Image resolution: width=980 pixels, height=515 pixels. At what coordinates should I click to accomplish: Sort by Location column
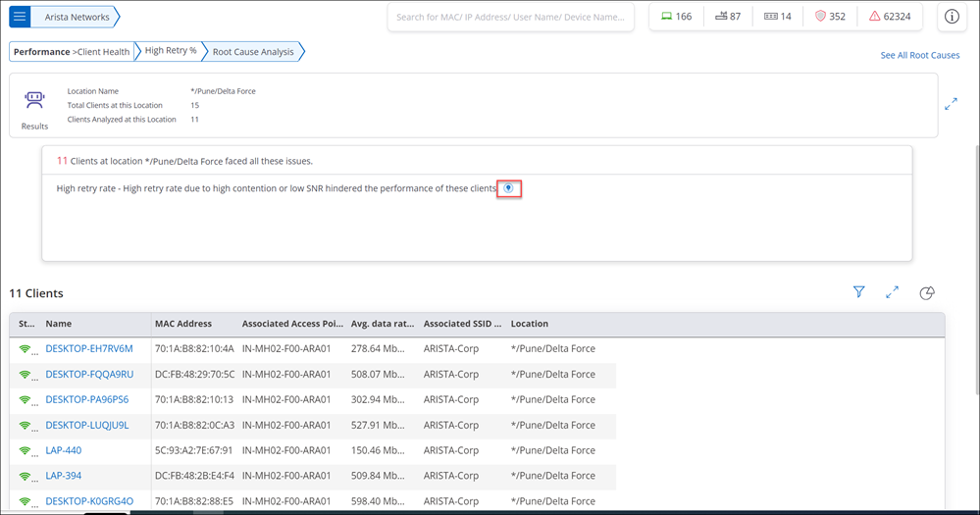coord(530,324)
